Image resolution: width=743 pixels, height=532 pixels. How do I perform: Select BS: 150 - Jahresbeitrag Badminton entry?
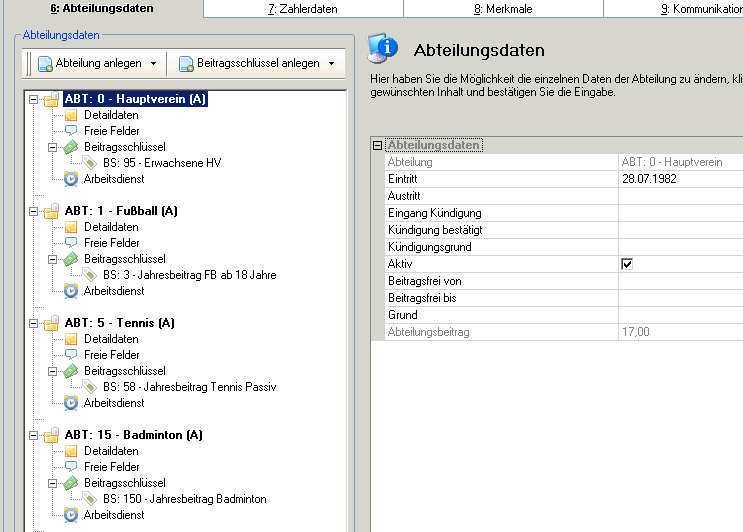click(184, 499)
